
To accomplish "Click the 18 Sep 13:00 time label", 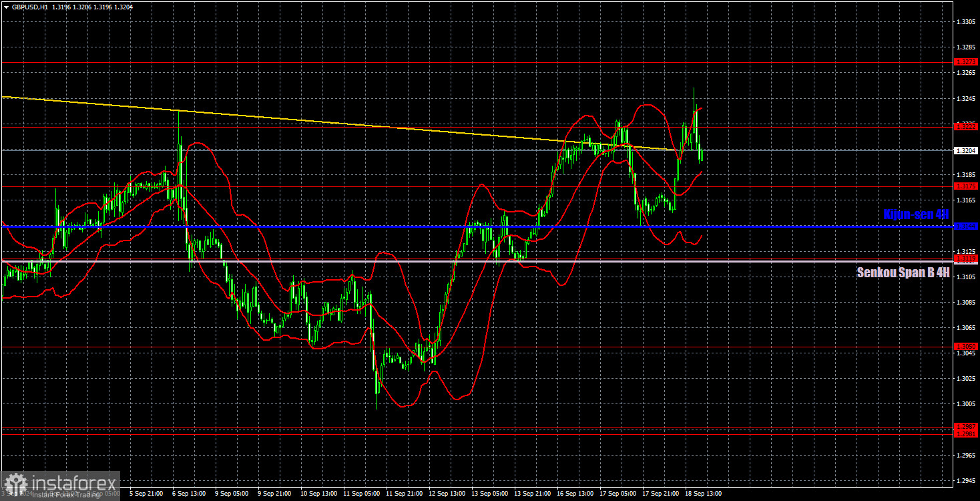I will coord(704,494).
